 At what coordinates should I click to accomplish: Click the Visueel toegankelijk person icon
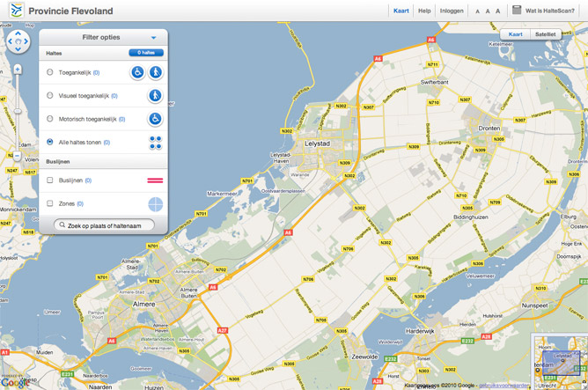155,96
